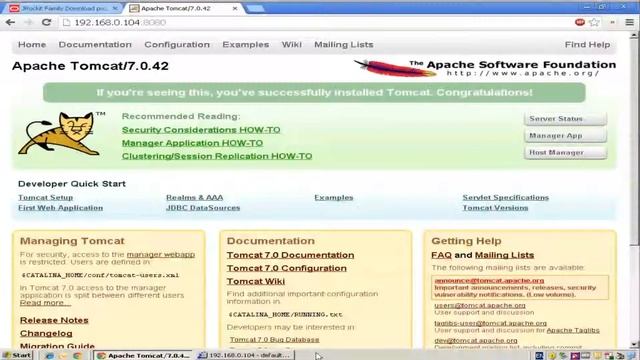Open Clustering/Session Replication HOW-TO link
The image size is (640, 360).
217,156
